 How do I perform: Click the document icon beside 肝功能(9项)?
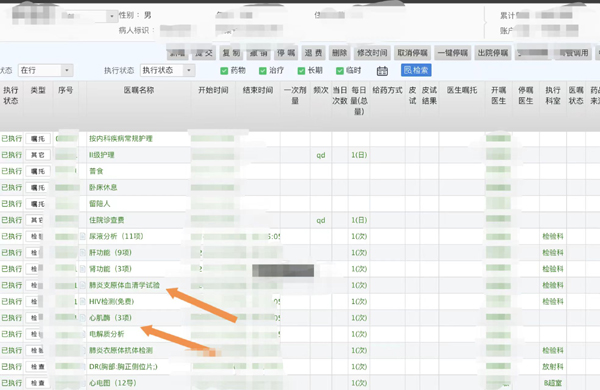point(83,253)
